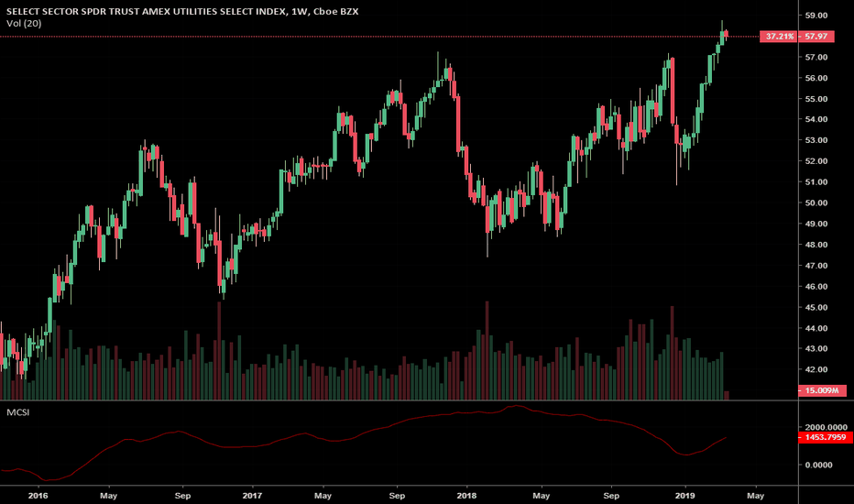Click the 46.00 price axis label
Screen dimensions: 854x504
coord(816,287)
